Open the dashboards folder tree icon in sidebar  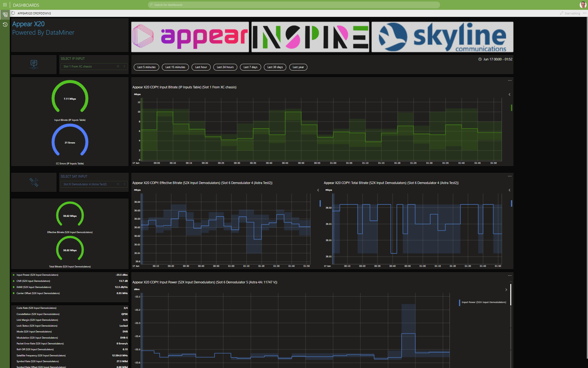click(5, 14)
